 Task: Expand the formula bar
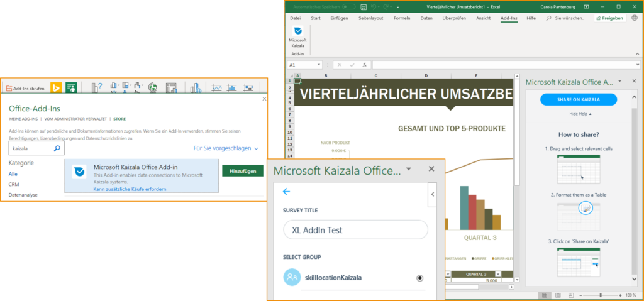pyautogui.click(x=638, y=65)
